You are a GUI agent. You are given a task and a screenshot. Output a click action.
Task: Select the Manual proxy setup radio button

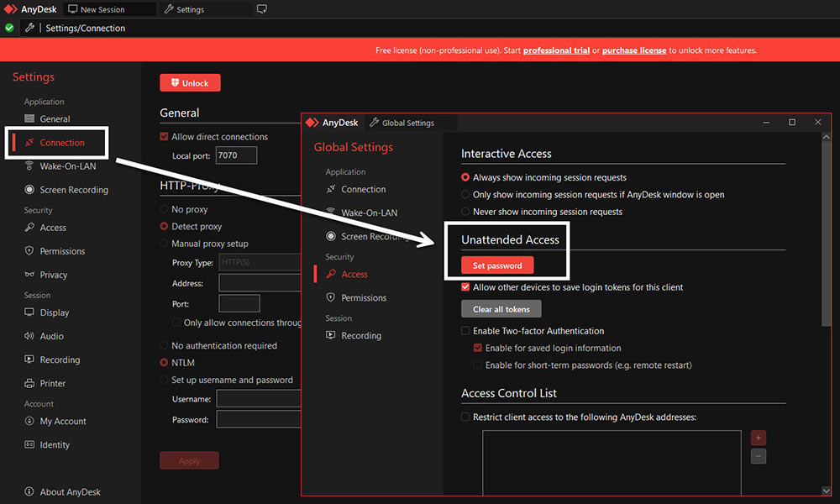coord(164,243)
